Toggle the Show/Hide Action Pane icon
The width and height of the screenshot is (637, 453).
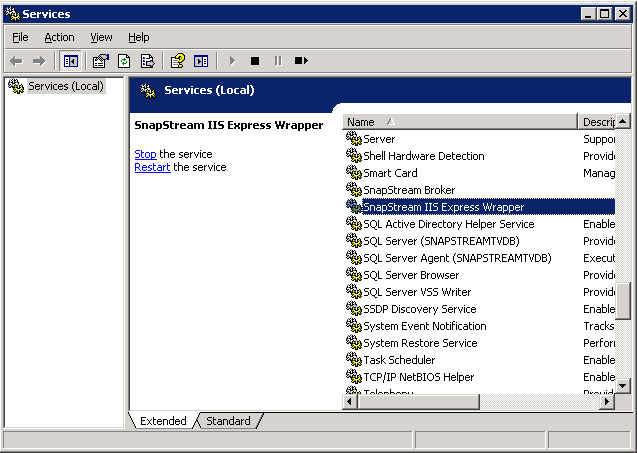pos(201,61)
